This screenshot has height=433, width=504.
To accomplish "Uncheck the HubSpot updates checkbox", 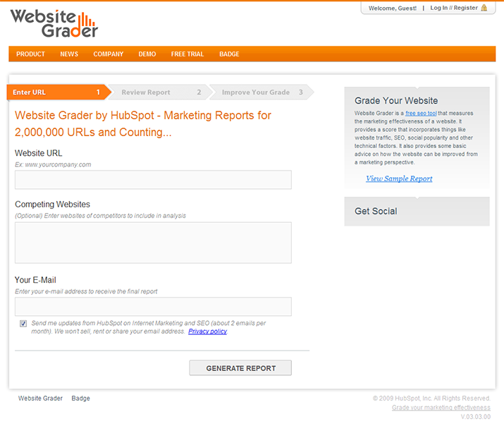I will (x=23, y=324).
